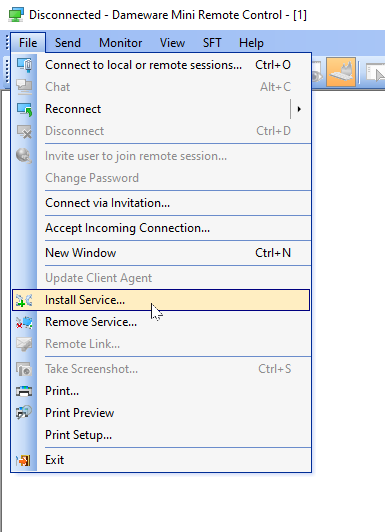The image size is (385, 532).
Task: Click the Reconnect monitor icon
Action: click(24, 109)
